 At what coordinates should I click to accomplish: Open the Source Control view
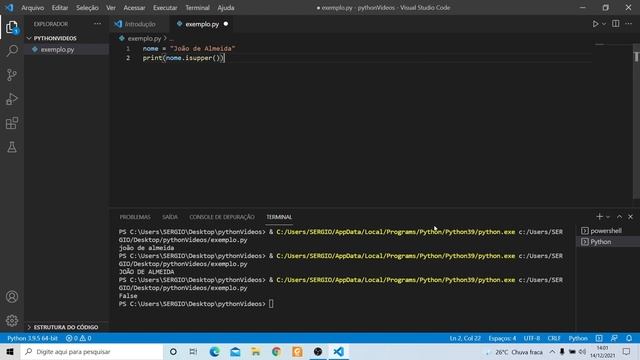click(12, 75)
